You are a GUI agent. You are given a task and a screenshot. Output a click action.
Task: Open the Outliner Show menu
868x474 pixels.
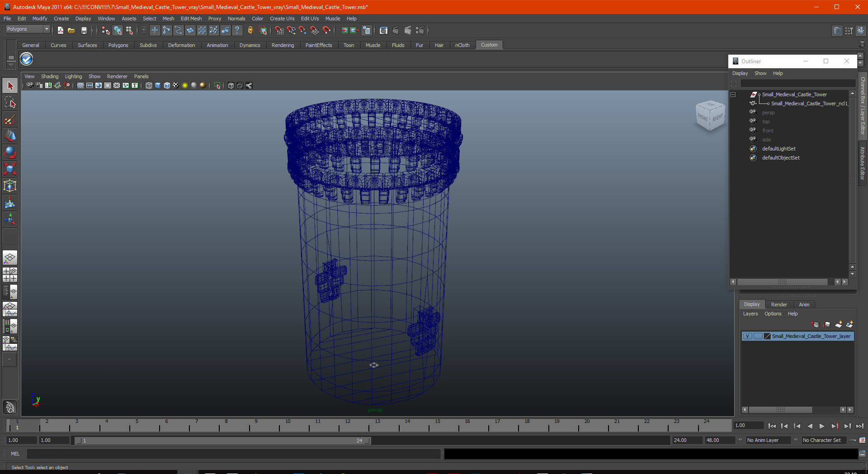(760, 73)
